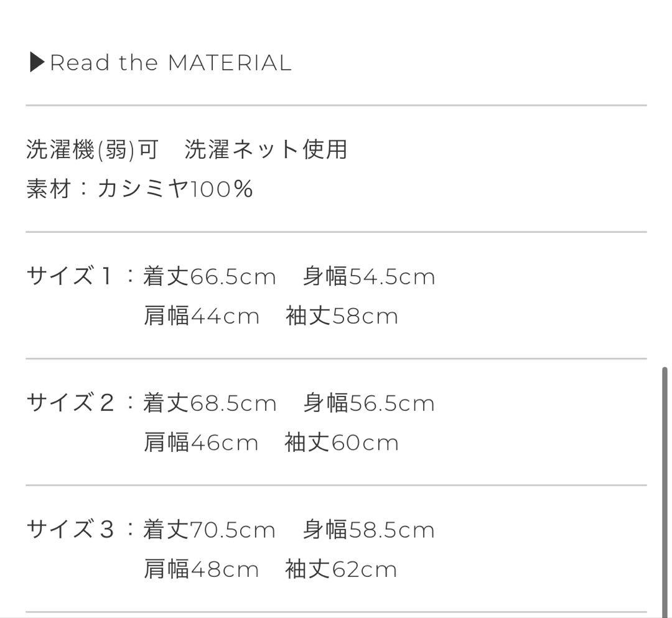
Task: Click 袖丈58cm measurement
Action: pos(342,316)
